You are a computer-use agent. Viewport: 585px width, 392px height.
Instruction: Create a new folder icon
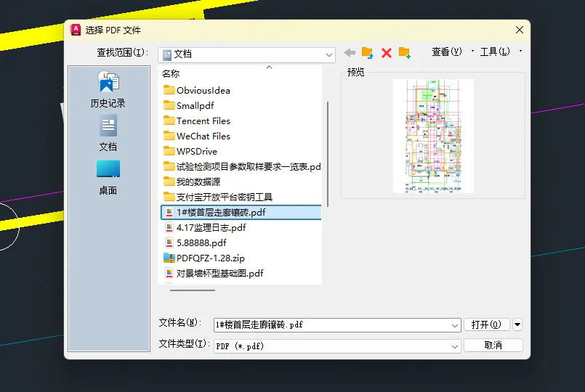pyautogui.click(x=405, y=53)
